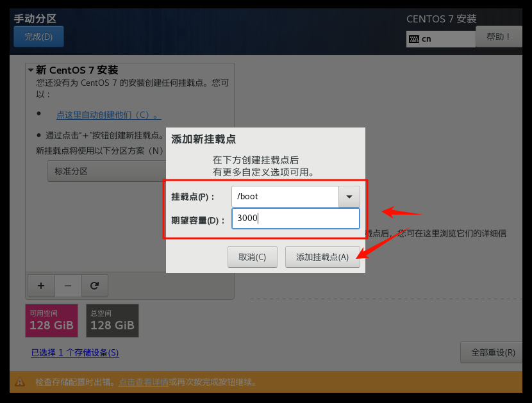Click the 可用空间 128 GiB panel
The width and height of the screenshot is (532, 403).
(x=51, y=320)
